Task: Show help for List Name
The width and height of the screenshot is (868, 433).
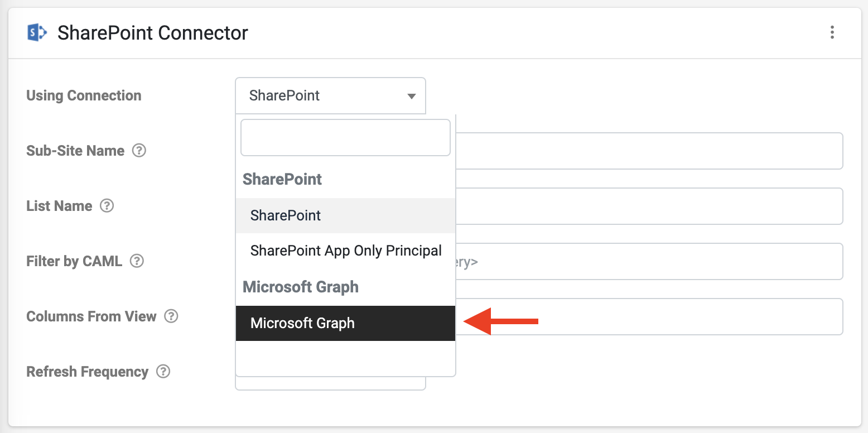Action: coord(107,206)
